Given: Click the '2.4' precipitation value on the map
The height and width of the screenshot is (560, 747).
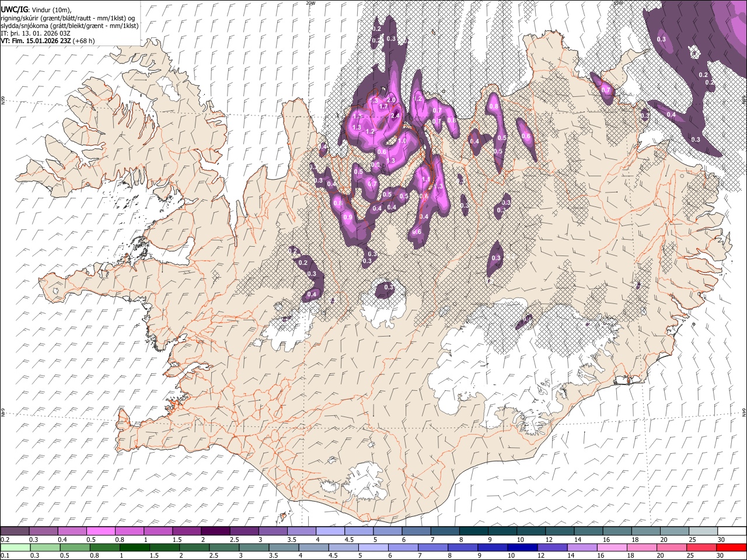Looking at the screenshot, I should coord(395,116).
